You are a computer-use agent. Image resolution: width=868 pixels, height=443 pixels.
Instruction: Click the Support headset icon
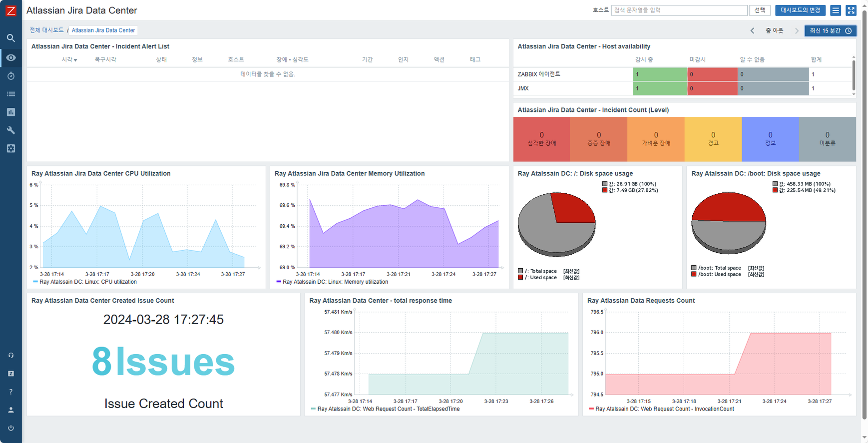(x=11, y=356)
